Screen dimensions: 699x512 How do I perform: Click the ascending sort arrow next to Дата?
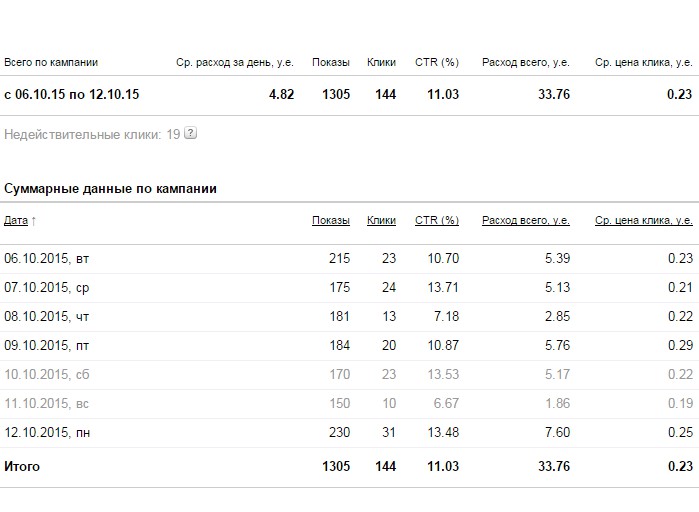coord(33,221)
